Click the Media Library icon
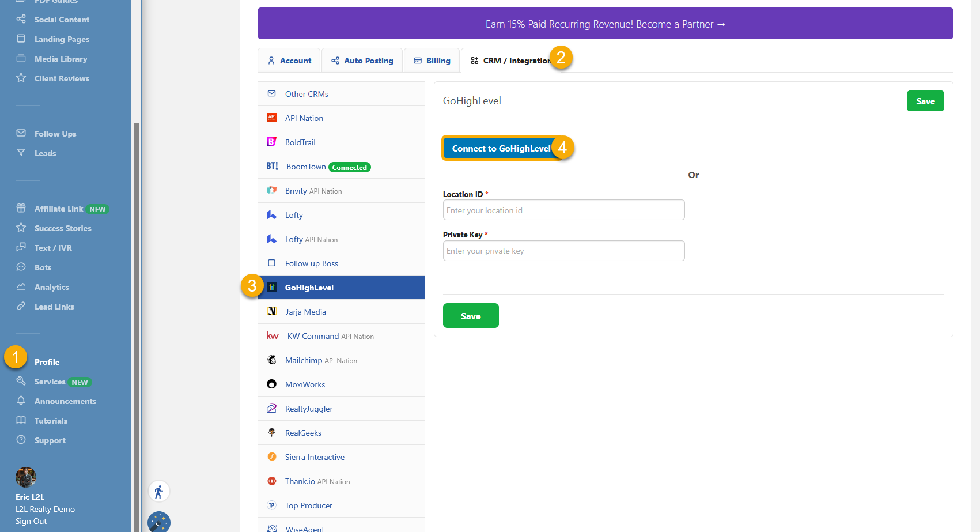Screen dimensions: 980x532 coord(21,58)
